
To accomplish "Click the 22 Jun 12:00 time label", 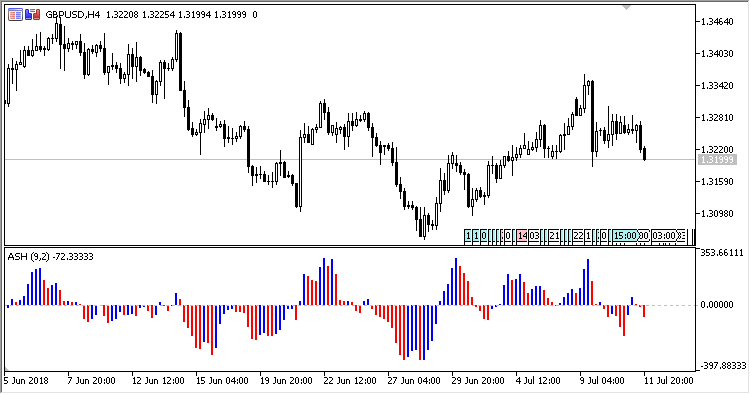I will click(350, 381).
